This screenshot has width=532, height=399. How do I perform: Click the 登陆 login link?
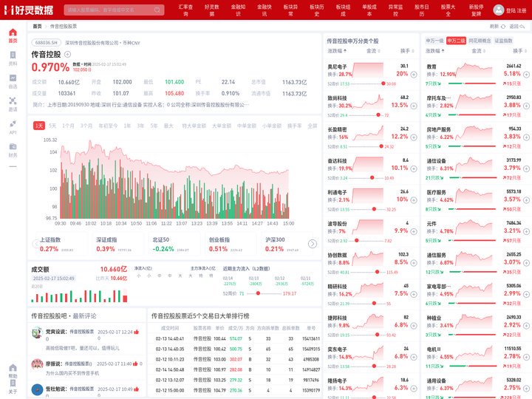point(511,10)
